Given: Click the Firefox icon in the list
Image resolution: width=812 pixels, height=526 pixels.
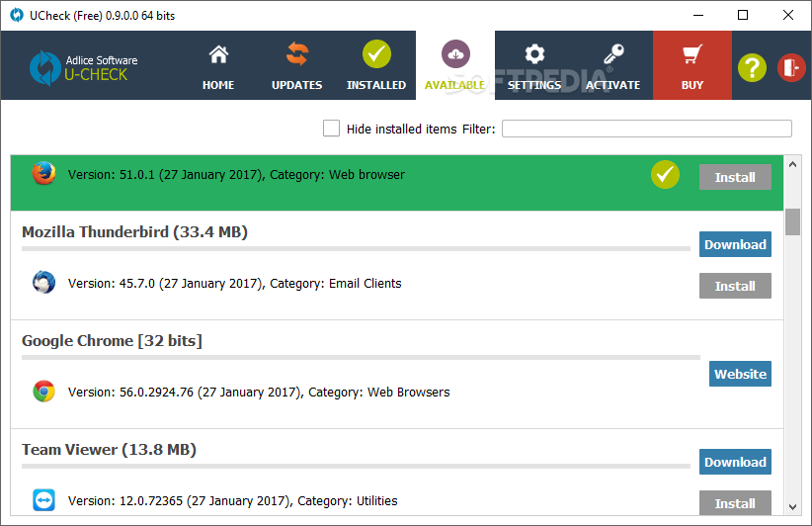Looking at the screenshot, I should (44, 173).
